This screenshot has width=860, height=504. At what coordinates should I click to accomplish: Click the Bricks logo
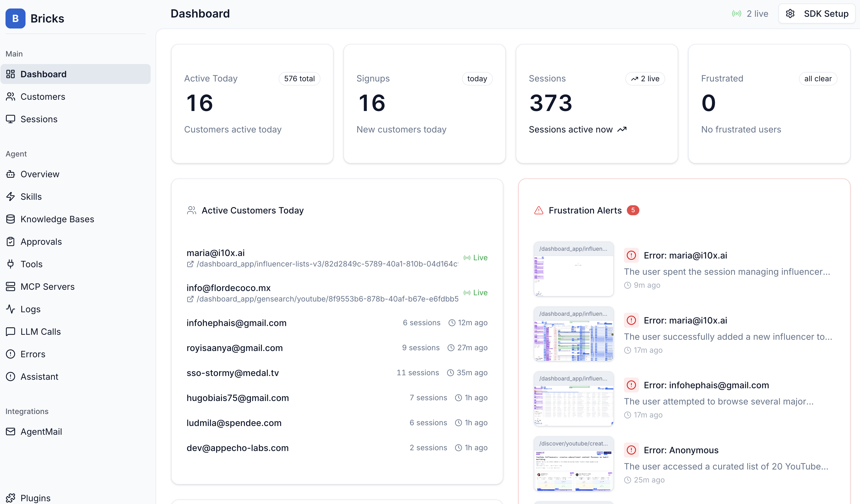15,18
